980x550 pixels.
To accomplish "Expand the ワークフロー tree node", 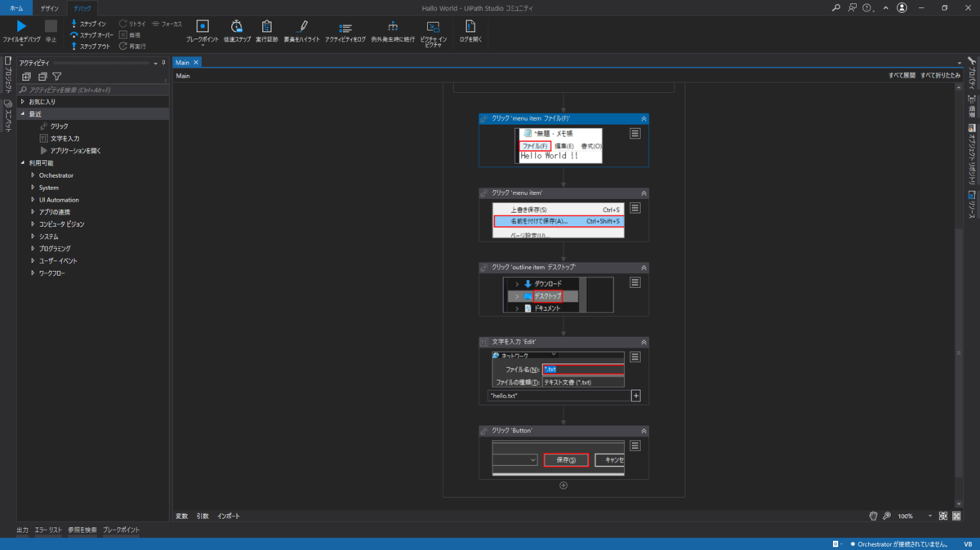I will pos(33,273).
